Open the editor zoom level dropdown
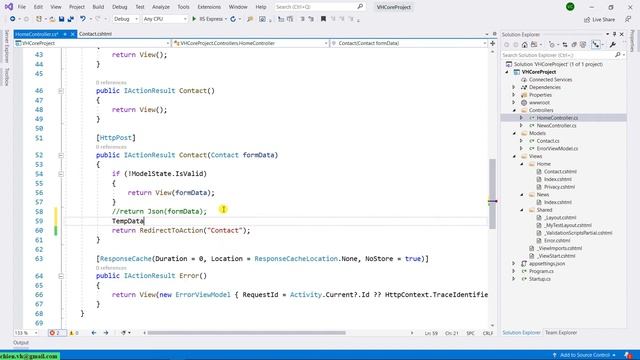 click(26, 333)
